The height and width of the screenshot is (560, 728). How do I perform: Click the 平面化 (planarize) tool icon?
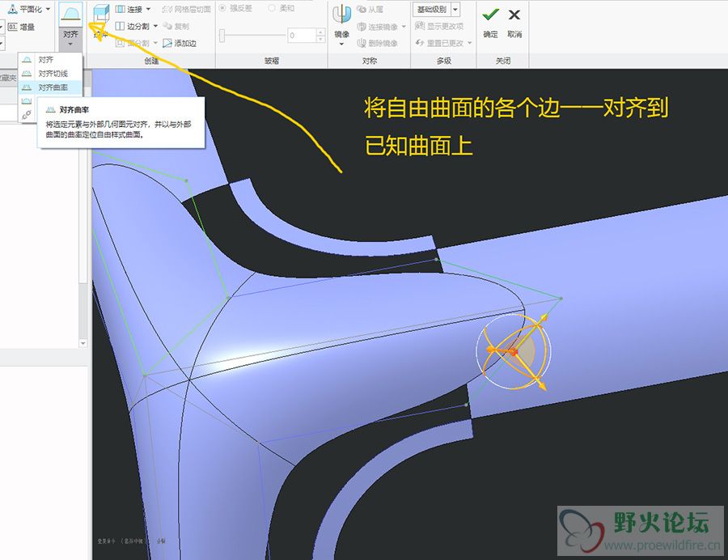[x=12, y=8]
